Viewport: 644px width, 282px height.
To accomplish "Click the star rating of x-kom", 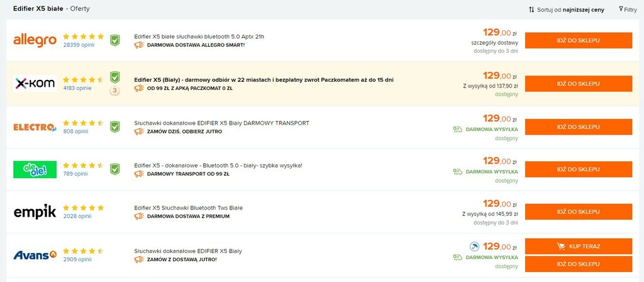I will pos(84,80).
